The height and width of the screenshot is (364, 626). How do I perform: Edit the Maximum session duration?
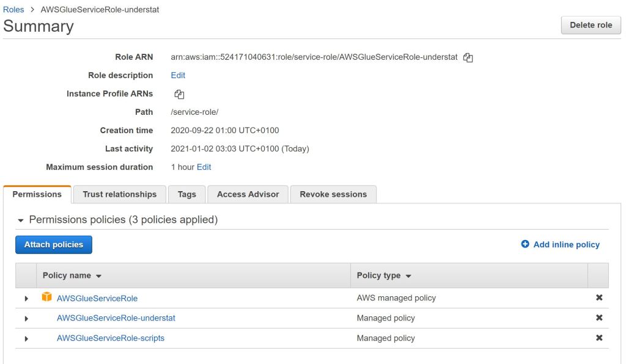[204, 167]
